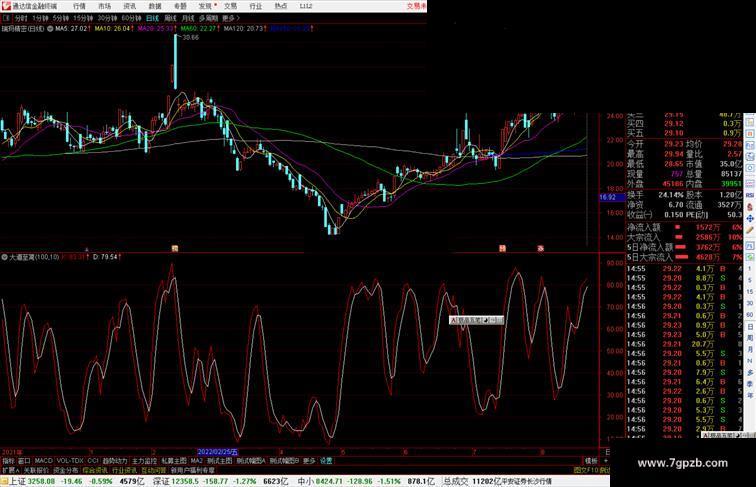Open the 热点 menu
Screen dimensions: 756x487
coord(281,6)
